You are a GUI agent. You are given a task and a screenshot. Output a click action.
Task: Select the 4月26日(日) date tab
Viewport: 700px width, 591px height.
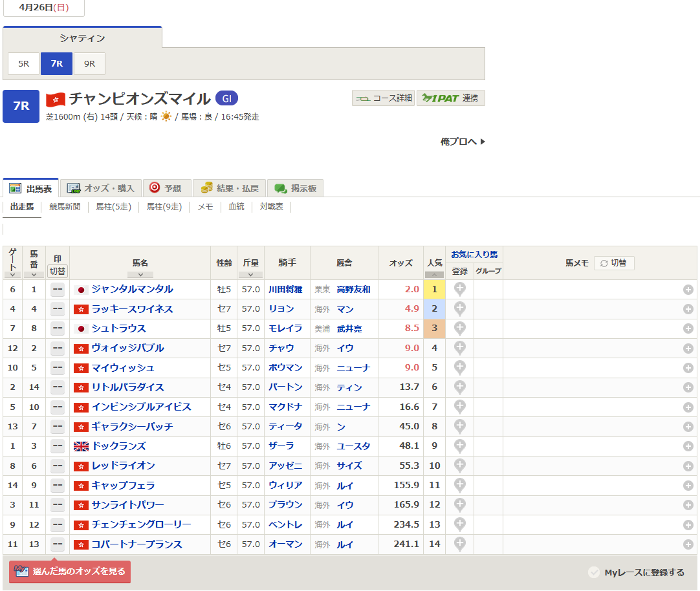point(44,8)
